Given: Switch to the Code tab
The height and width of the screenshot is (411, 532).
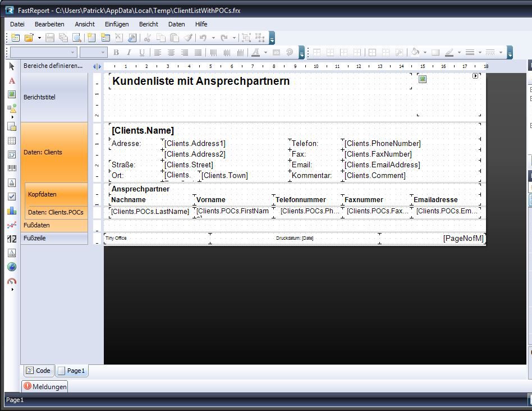Looking at the screenshot, I should (x=39, y=371).
